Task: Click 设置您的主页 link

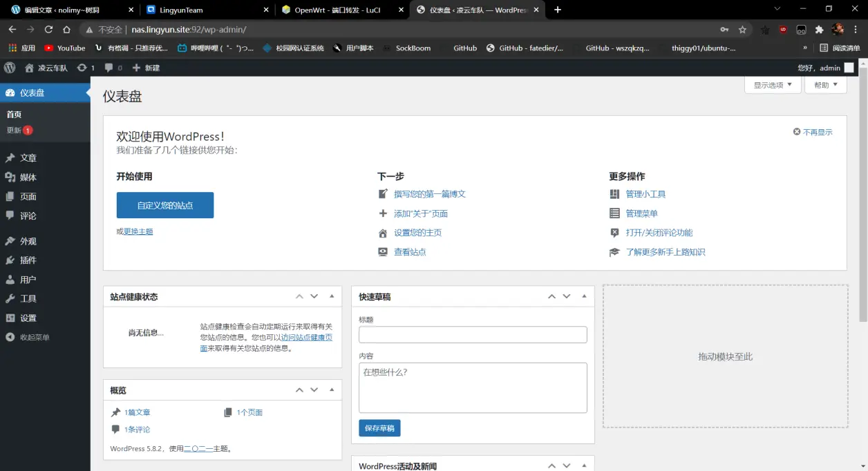Action: coord(417,233)
